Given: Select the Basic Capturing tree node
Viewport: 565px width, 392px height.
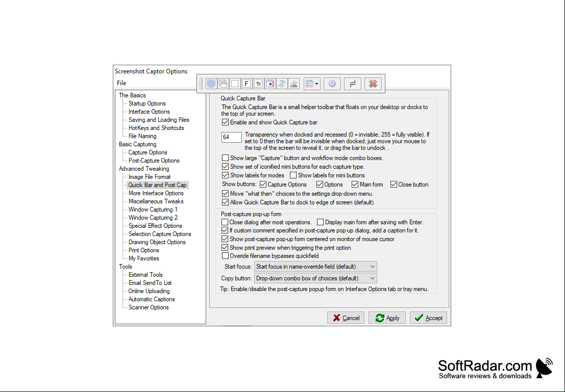Looking at the screenshot, I should pos(138,144).
